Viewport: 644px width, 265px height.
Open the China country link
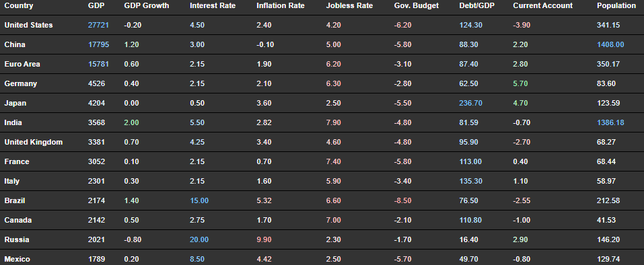[x=15, y=44]
